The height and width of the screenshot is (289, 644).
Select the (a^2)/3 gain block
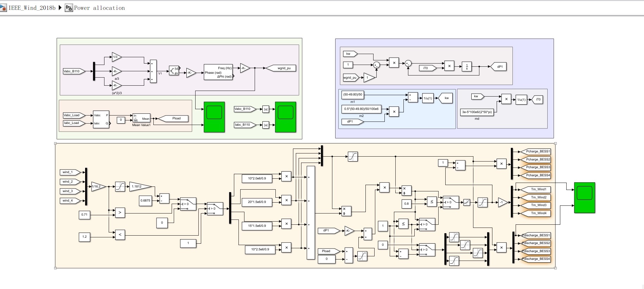[116, 85]
